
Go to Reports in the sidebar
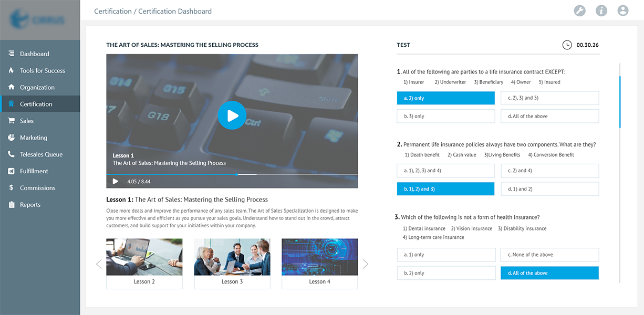(x=30, y=205)
